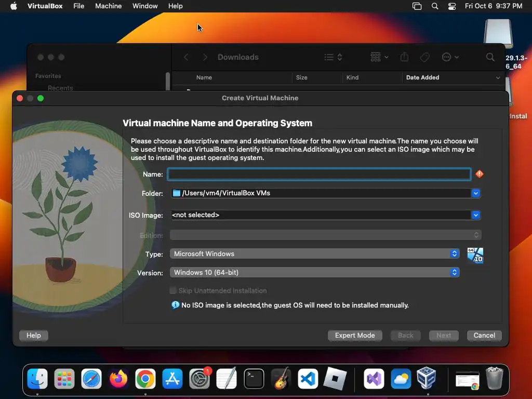
Task: Open the Type Microsoft Windows dropdown
Action: [x=314, y=254]
